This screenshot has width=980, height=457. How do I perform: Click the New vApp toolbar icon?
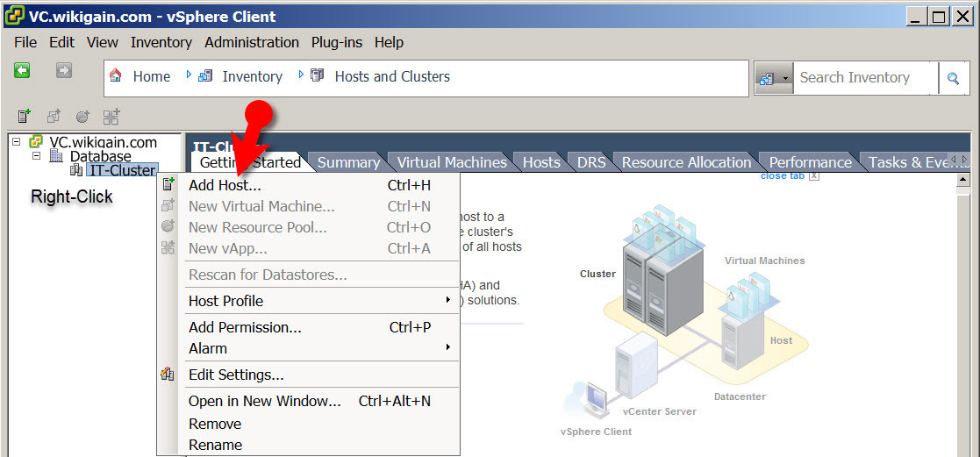pos(112,116)
